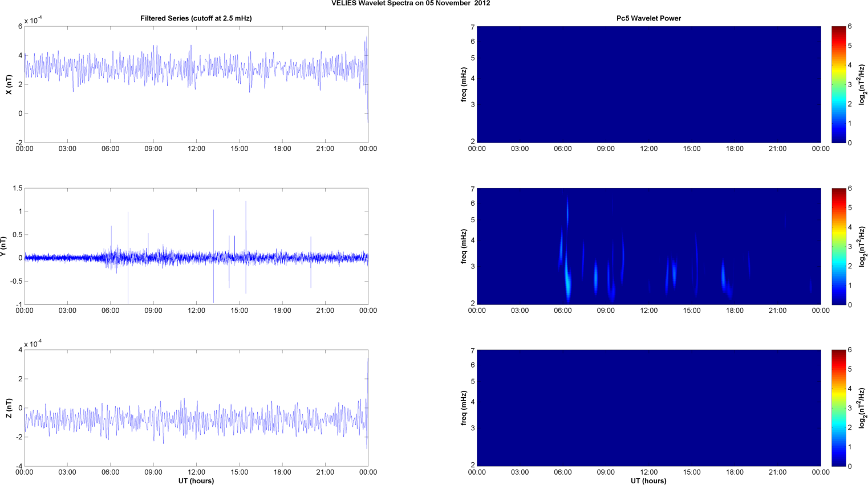Select the 'Filtered Series (cutoff at 2.5 mHz)' heading

(196, 18)
